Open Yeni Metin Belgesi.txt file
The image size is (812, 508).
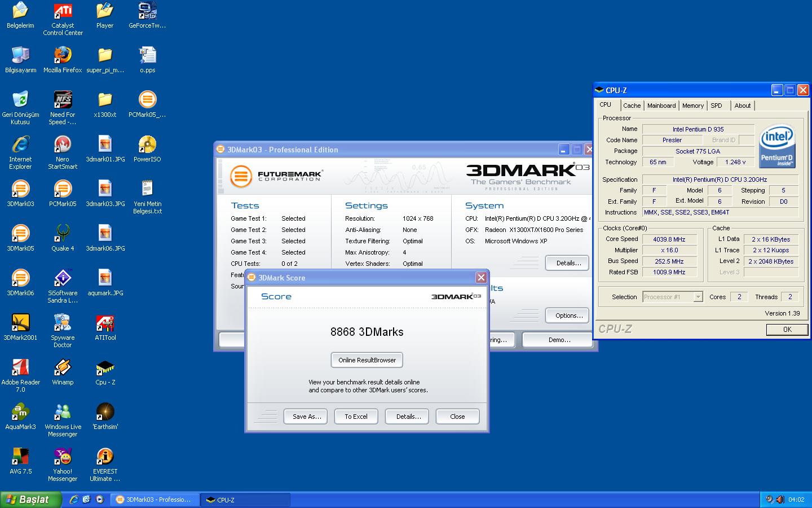(x=147, y=197)
